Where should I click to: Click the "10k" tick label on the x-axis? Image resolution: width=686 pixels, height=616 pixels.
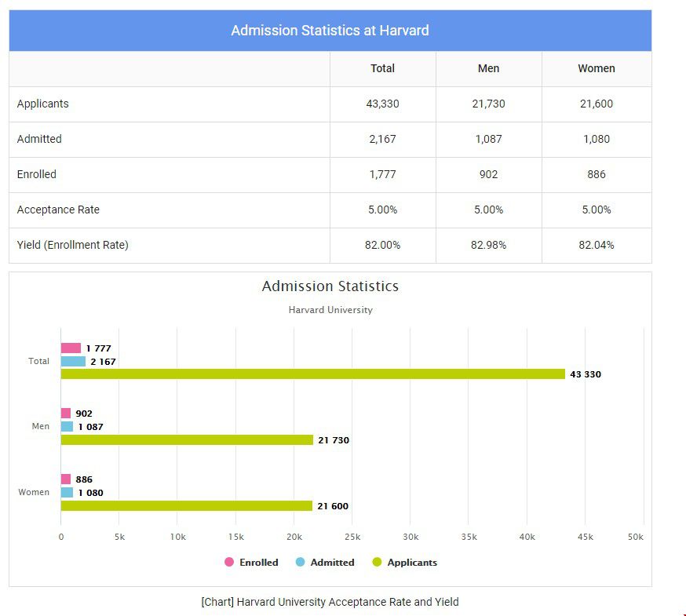177,537
